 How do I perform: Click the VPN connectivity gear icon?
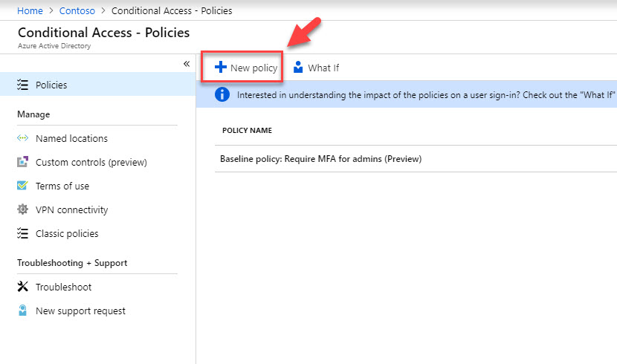pyautogui.click(x=22, y=209)
